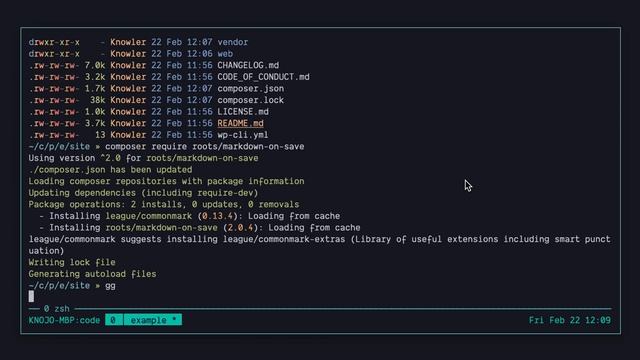This screenshot has width=640, height=360.
Task: Select the vendor directory name
Action: coord(232,42)
